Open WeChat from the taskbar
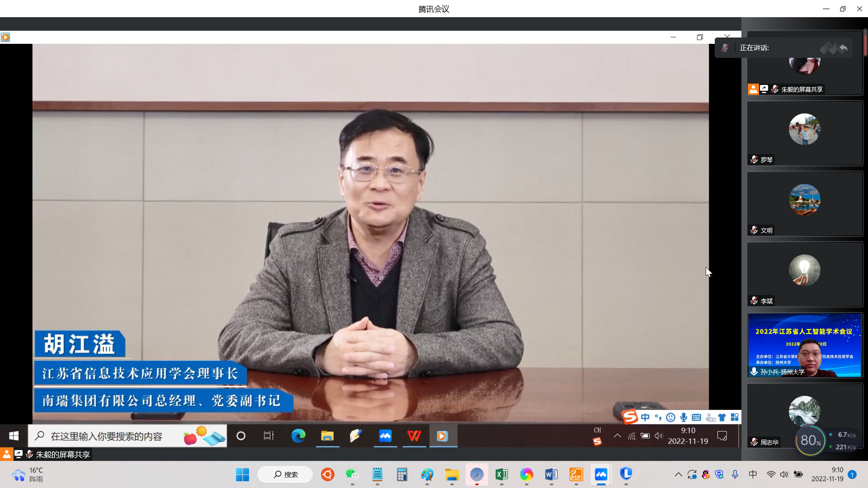Image resolution: width=868 pixels, height=488 pixels. click(x=352, y=474)
